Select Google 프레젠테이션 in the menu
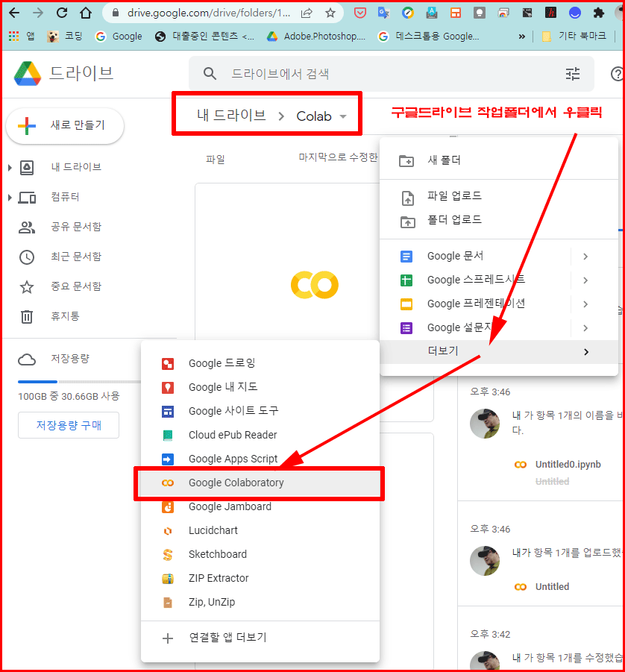 pyautogui.click(x=475, y=304)
